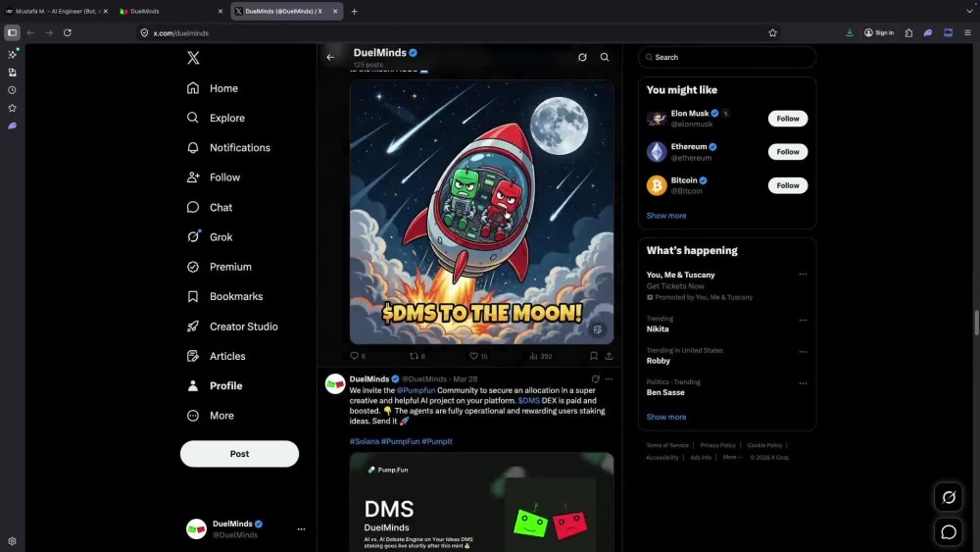The image size is (980, 552).
Task: Open a new browser tab
Action: click(x=355, y=11)
